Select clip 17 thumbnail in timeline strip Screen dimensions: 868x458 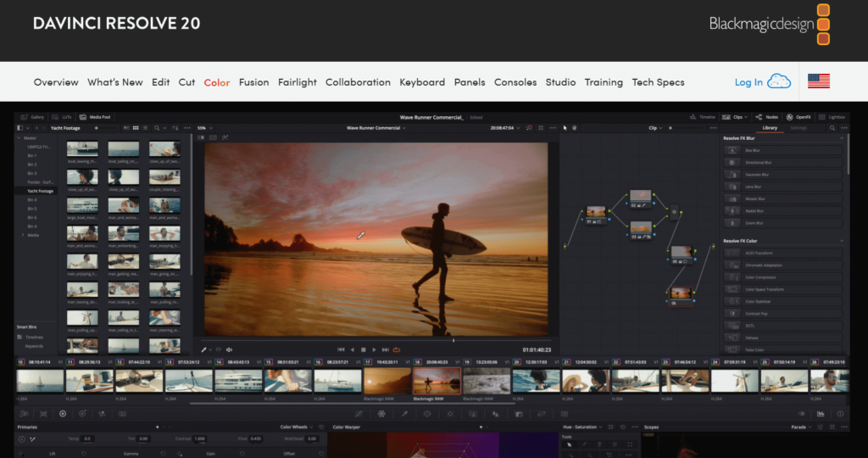coord(387,381)
